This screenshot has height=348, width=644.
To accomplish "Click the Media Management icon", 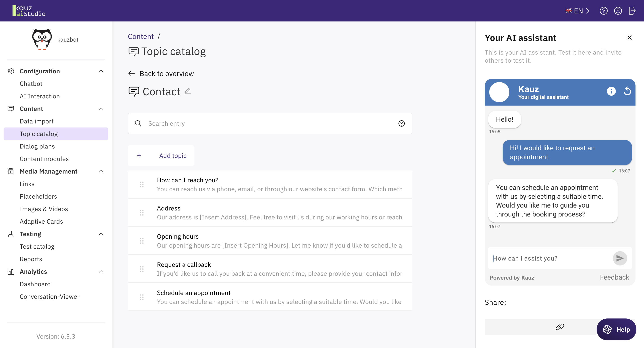I will click(11, 171).
